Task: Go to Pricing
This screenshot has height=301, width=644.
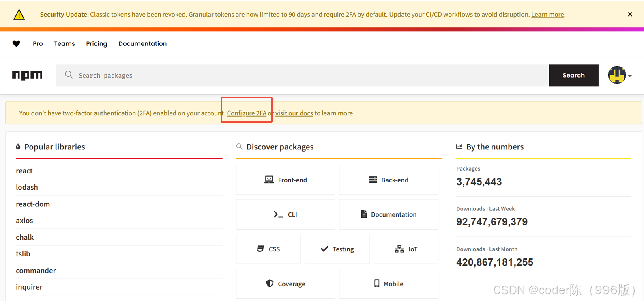Action: point(97,43)
